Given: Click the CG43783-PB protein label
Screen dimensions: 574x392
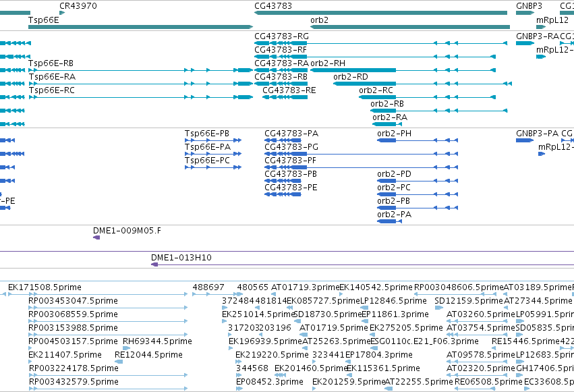Looking at the screenshot, I should click(291, 174).
